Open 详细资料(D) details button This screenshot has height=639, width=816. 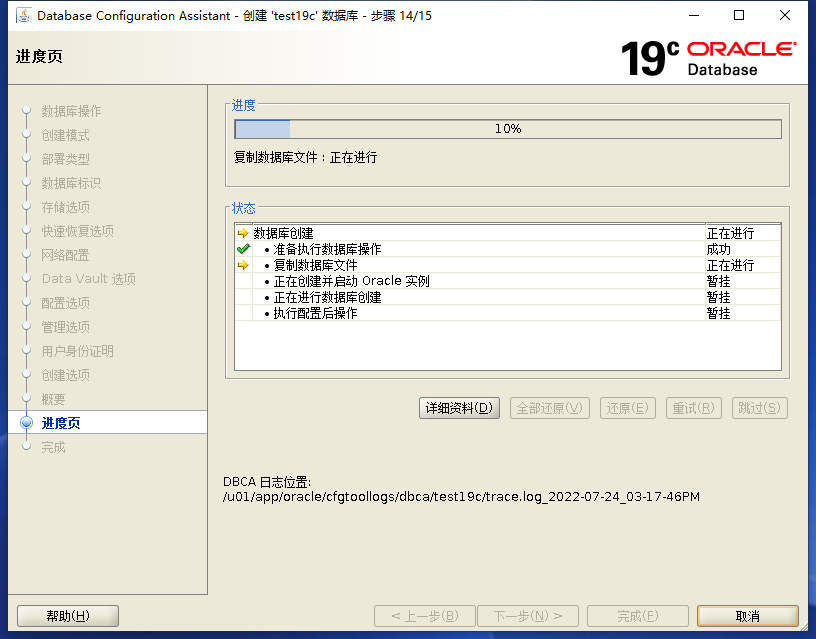(459, 408)
